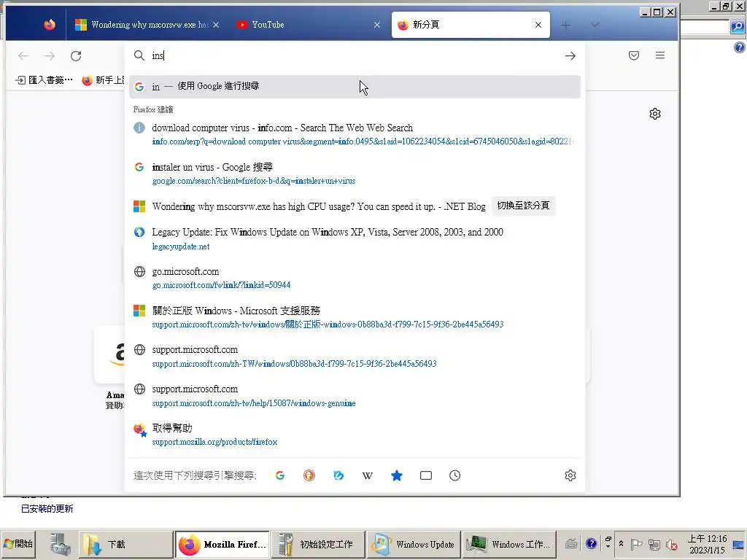Click the 匯入書籤 bookmarks toolbar item
This screenshot has height=560, width=747.
pos(44,80)
